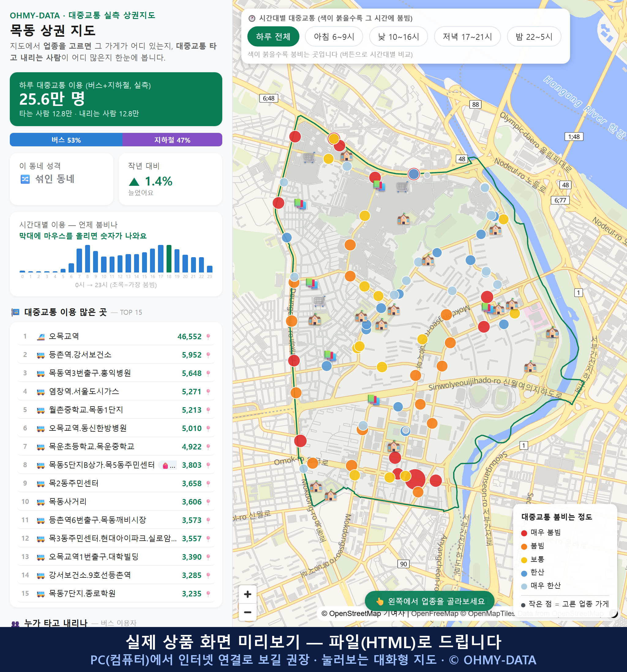Select the 등촌역6번출구.목동깨비시장 row name
This screenshot has width=627, height=672.
(x=97, y=520)
